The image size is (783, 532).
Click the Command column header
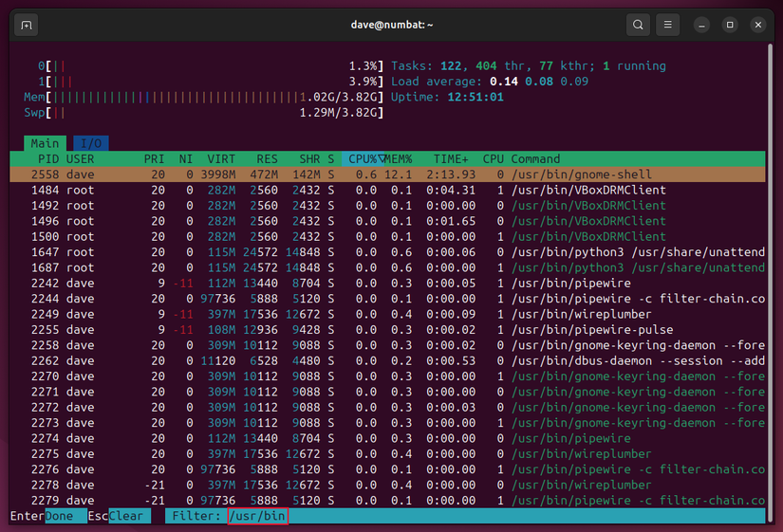click(x=535, y=159)
